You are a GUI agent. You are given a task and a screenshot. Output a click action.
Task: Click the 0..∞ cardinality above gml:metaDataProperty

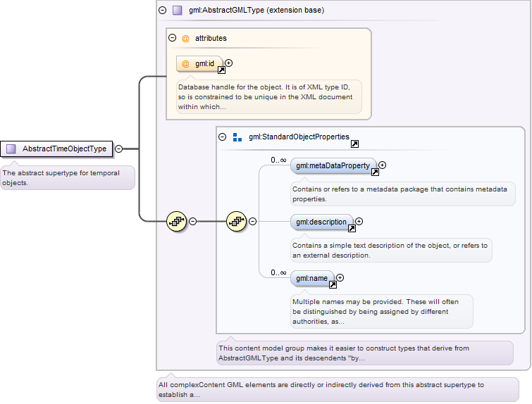278,160
